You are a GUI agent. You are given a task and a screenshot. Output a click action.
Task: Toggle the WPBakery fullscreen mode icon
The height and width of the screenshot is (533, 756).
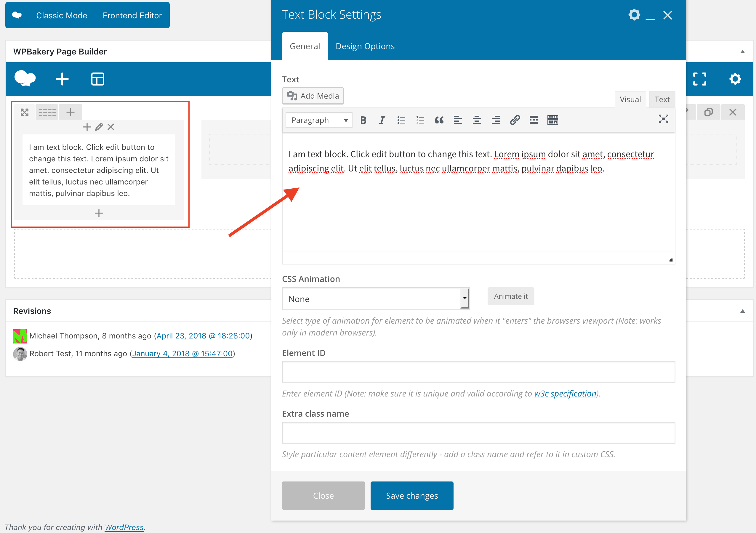click(x=699, y=79)
